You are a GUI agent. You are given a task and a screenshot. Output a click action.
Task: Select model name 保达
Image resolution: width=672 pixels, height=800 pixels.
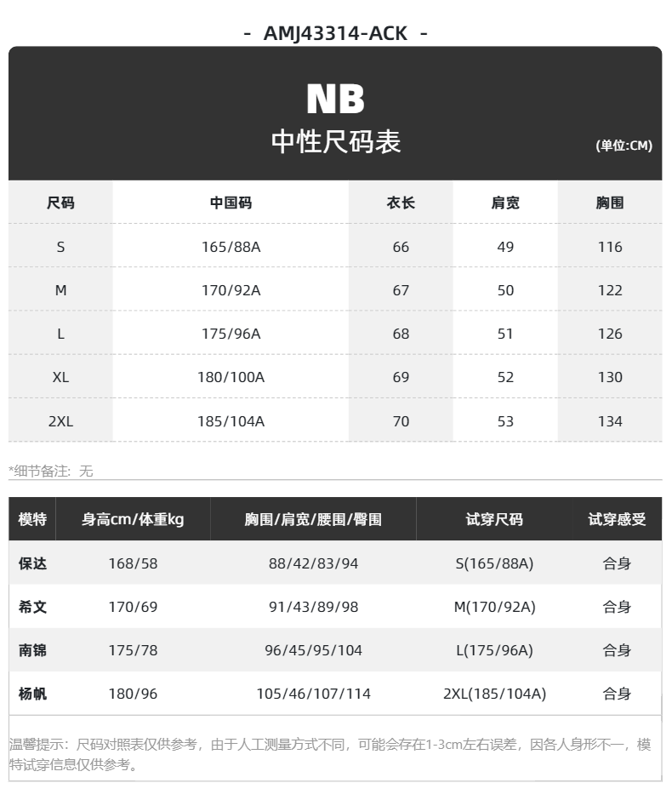tap(32, 563)
